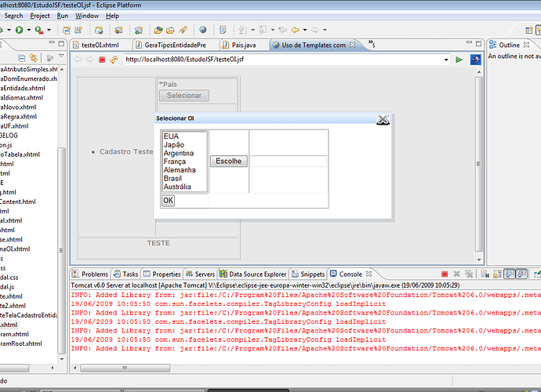This screenshot has height=392, width=541.
Task: Click the red Stop button in browser bar
Action: 102,60
